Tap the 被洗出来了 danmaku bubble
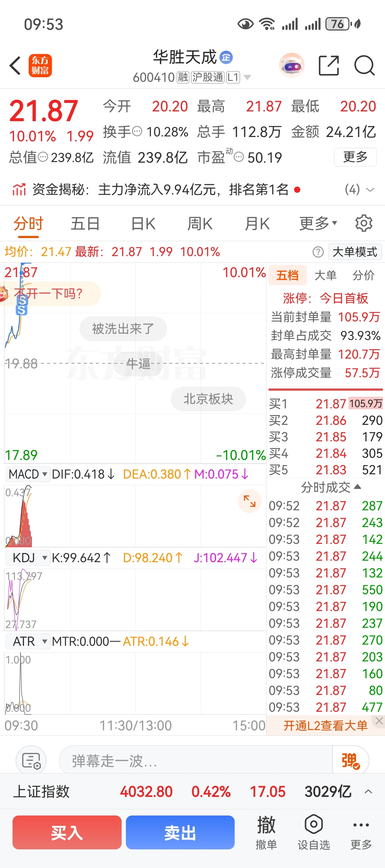Screen dimensions: 385x868 tap(123, 328)
